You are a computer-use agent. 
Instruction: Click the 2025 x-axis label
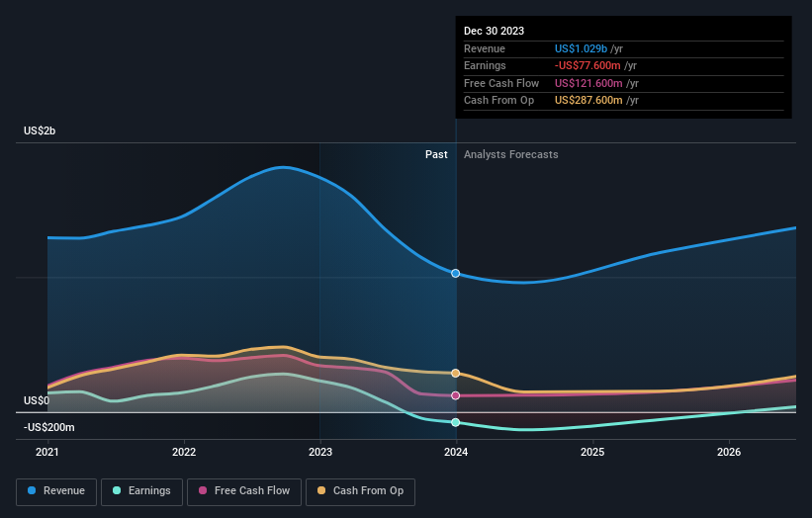pyautogui.click(x=592, y=453)
